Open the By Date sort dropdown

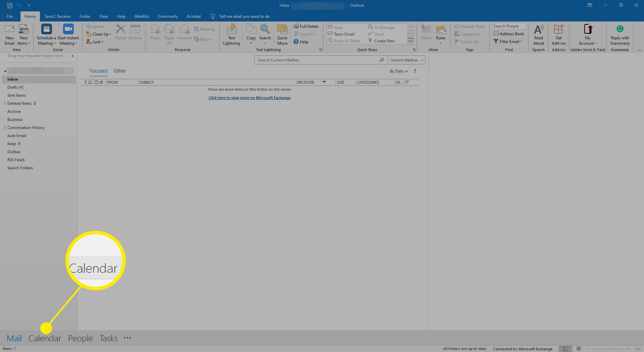coord(399,71)
